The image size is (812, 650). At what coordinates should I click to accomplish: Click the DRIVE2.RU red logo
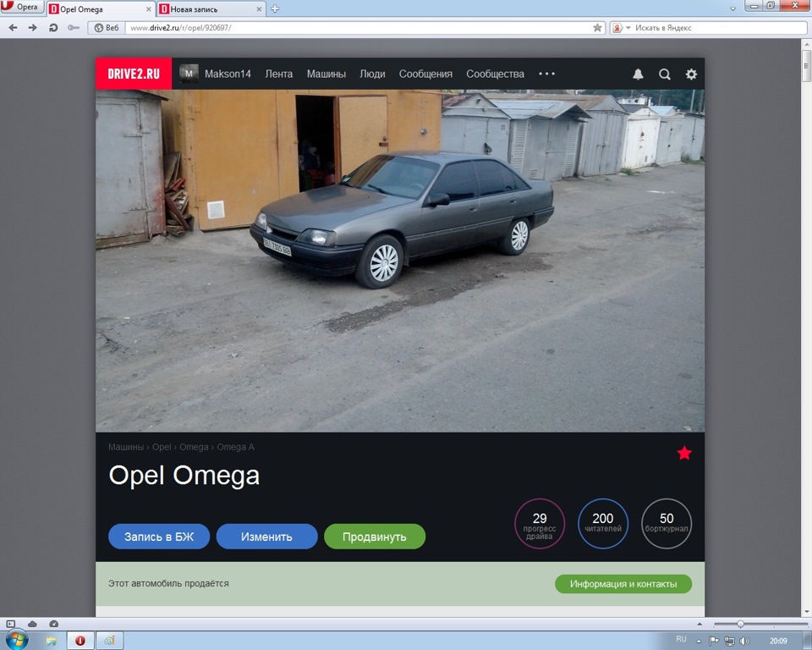click(134, 74)
